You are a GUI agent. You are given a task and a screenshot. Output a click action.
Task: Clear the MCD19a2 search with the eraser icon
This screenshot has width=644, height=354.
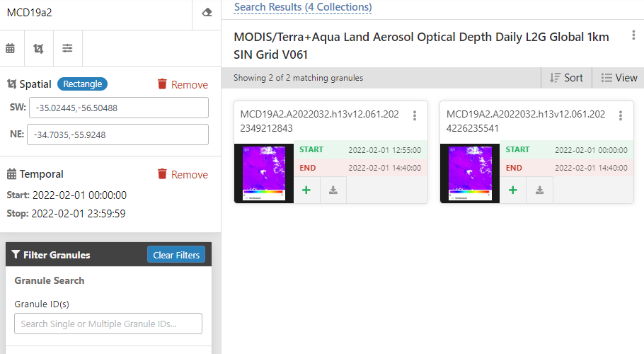207,13
